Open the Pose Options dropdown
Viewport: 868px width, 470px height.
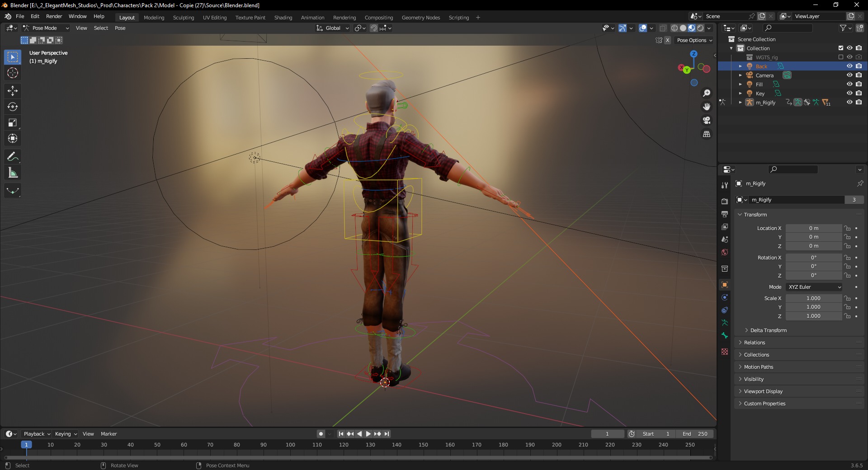click(694, 40)
